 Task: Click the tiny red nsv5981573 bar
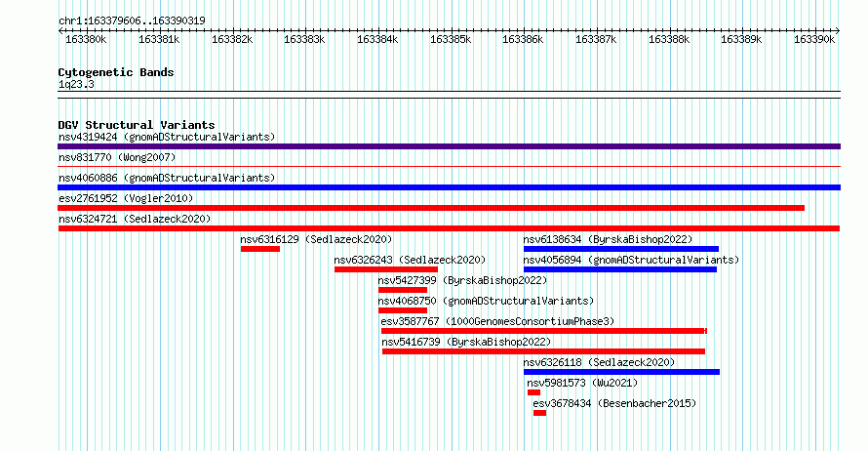[533, 392]
